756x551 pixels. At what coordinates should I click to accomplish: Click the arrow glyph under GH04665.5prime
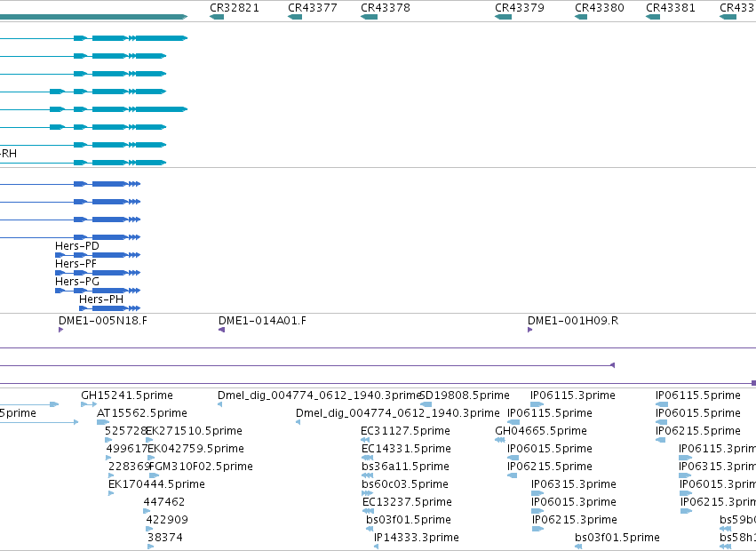click(x=500, y=440)
